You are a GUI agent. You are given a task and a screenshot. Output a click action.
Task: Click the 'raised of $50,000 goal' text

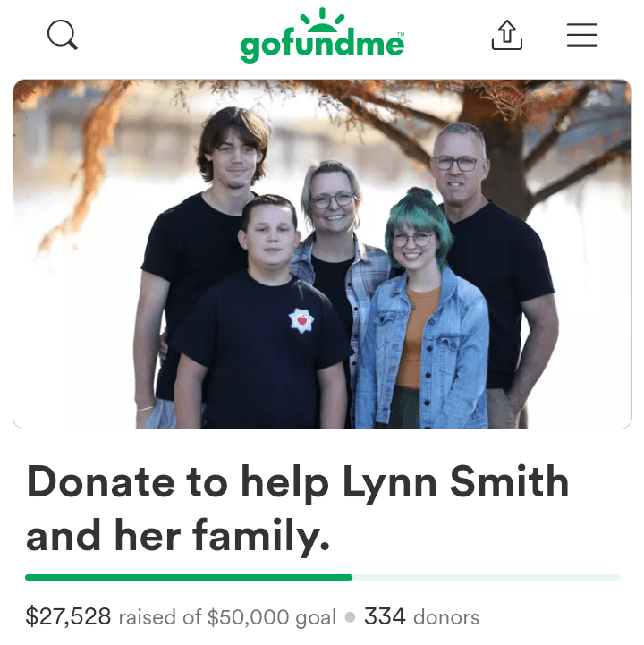point(227,617)
